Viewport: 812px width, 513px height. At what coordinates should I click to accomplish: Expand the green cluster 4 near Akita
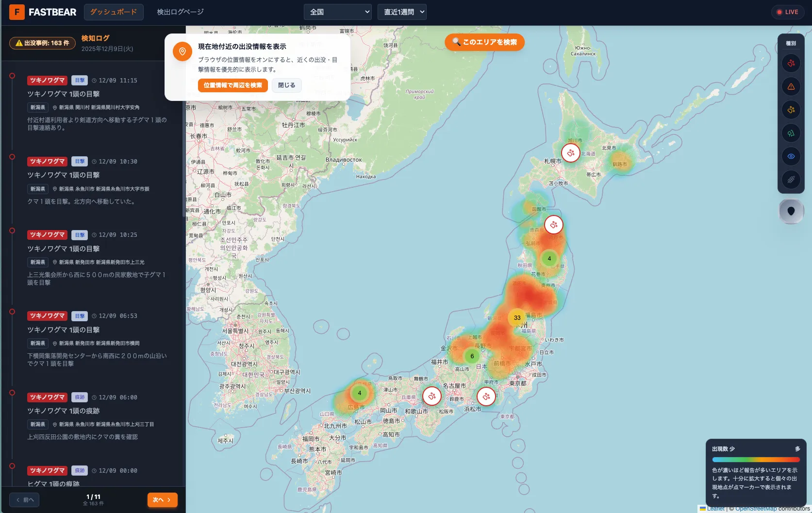tap(549, 259)
